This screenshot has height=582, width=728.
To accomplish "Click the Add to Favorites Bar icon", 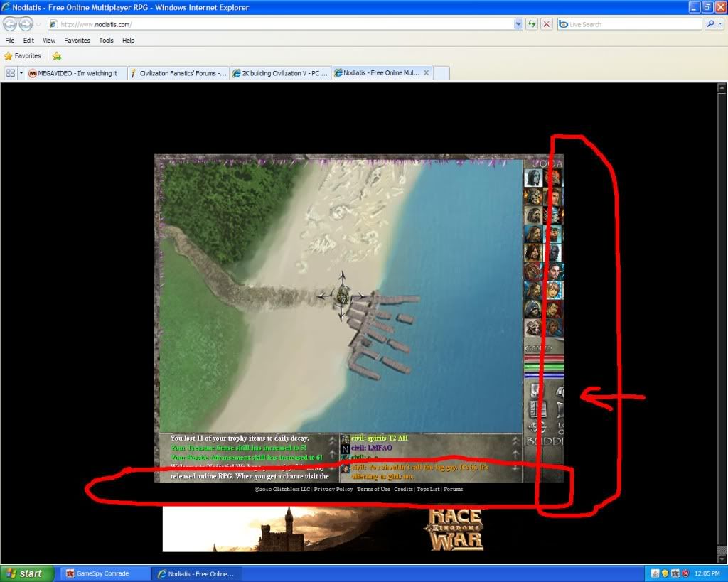I will 57,56.
